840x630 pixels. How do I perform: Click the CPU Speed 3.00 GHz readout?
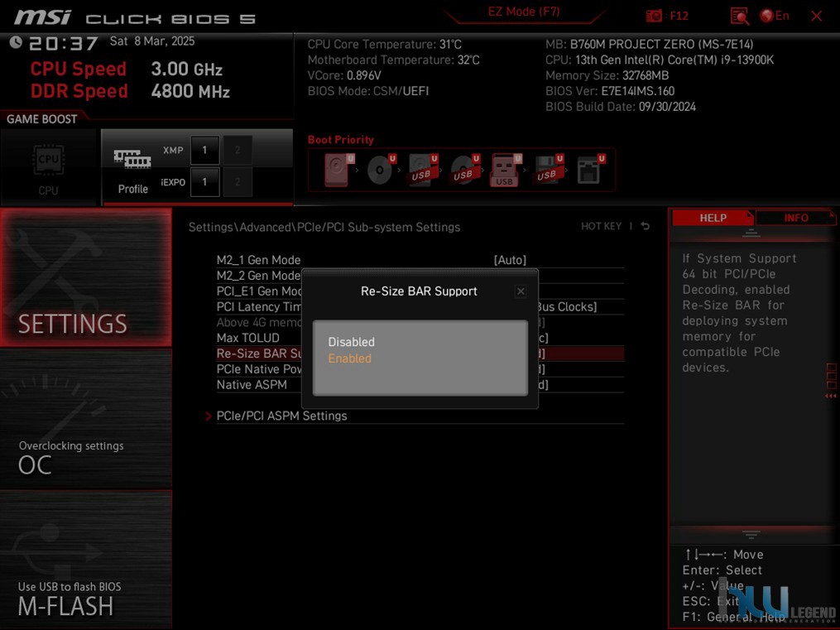[126, 69]
